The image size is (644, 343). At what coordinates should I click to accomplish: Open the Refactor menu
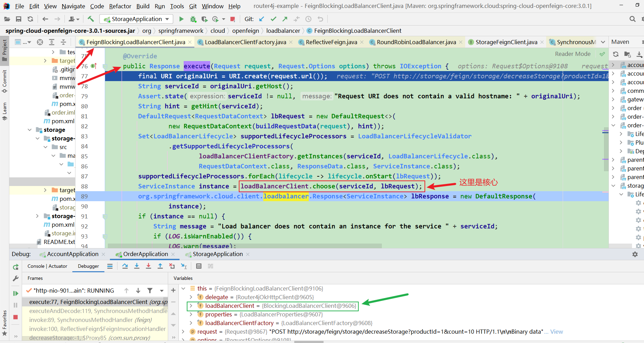(120, 6)
